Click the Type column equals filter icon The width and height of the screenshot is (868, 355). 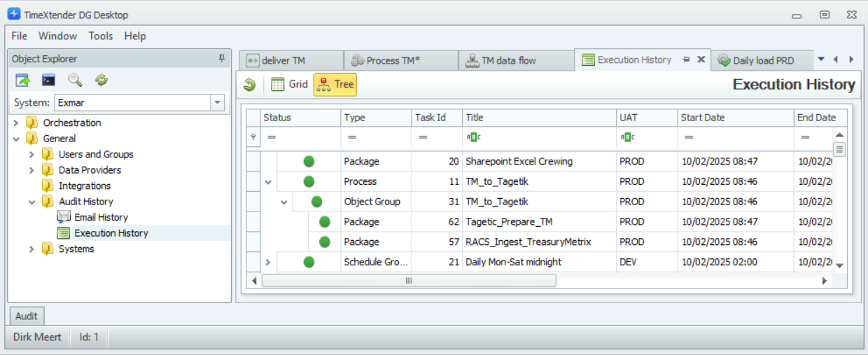click(x=352, y=137)
